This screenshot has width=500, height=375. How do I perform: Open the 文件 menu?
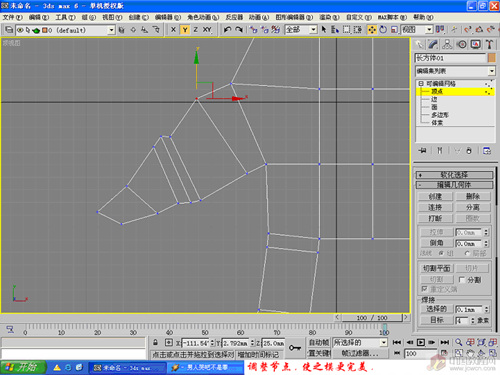click(12, 17)
